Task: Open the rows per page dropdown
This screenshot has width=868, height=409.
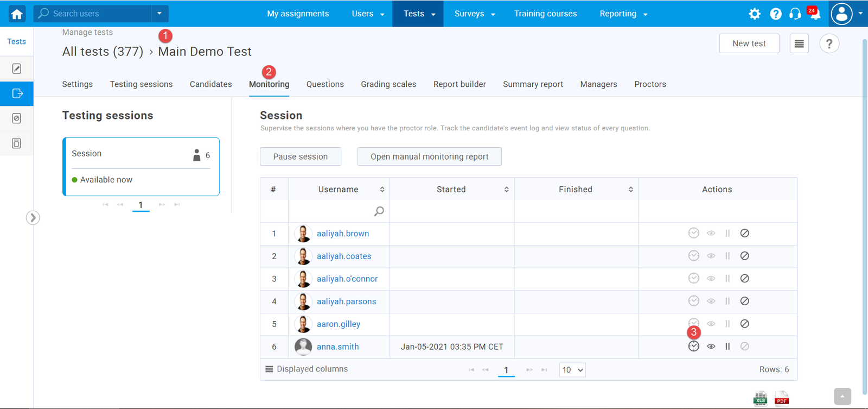Action: pos(572,370)
